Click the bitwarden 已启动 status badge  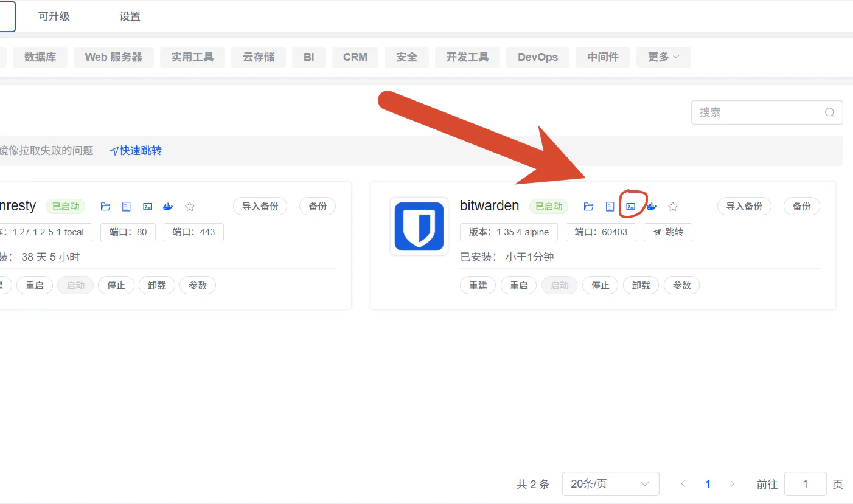[549, 207]
